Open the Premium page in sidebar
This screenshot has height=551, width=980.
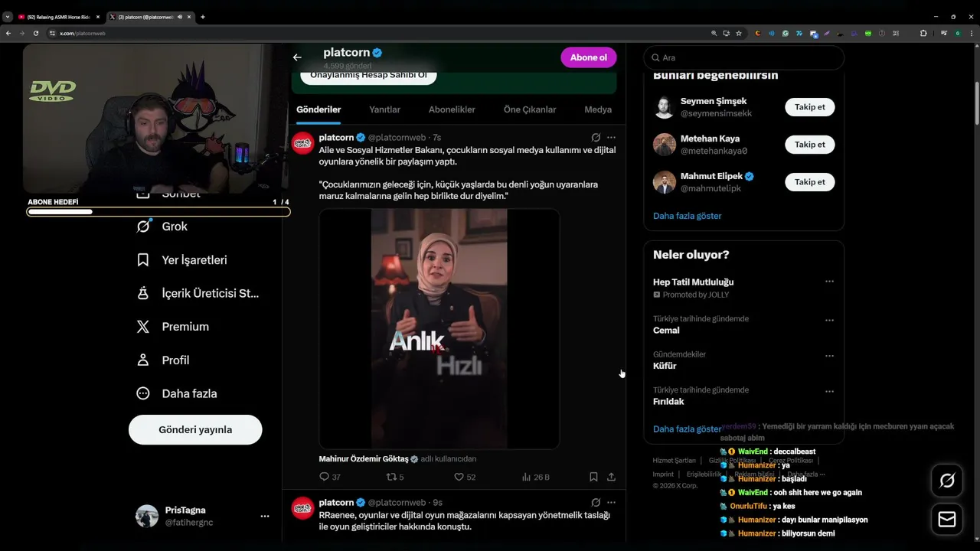172,327
